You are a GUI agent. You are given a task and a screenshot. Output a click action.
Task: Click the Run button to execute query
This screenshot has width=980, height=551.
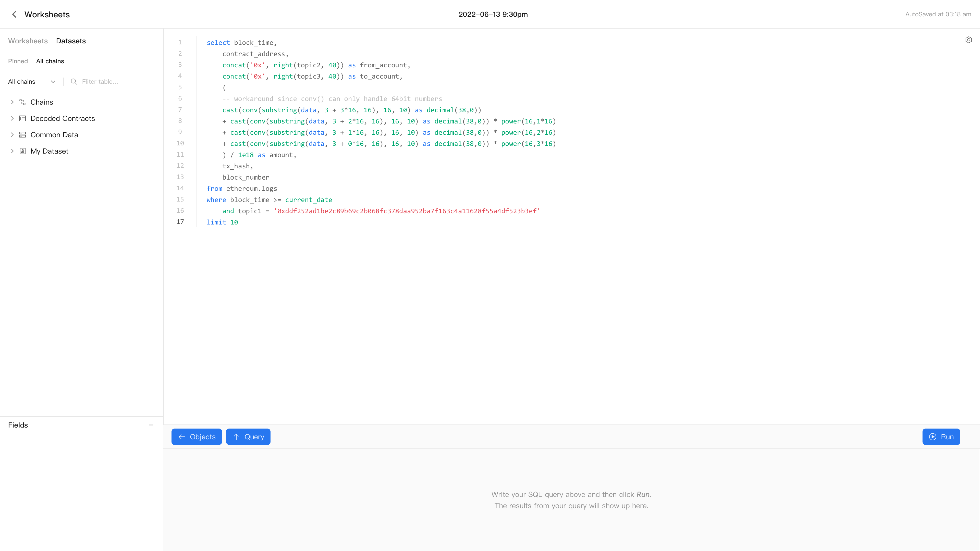point(942,437)
